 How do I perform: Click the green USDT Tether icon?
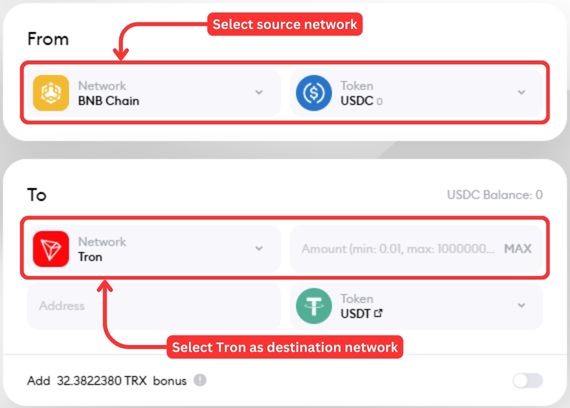click(314, 306)
